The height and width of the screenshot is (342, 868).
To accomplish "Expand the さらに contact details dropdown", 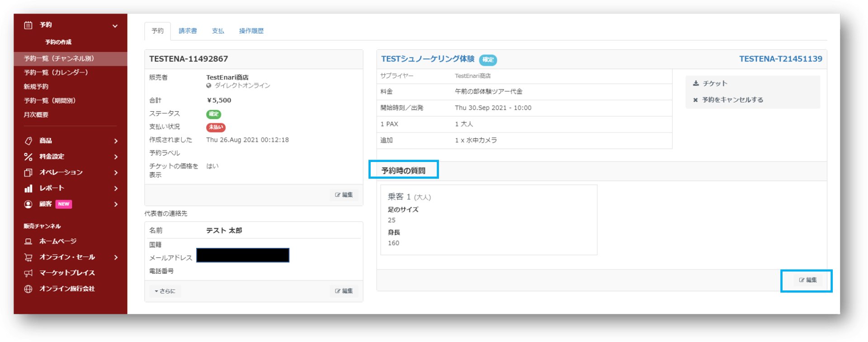I will click(165, 291).
